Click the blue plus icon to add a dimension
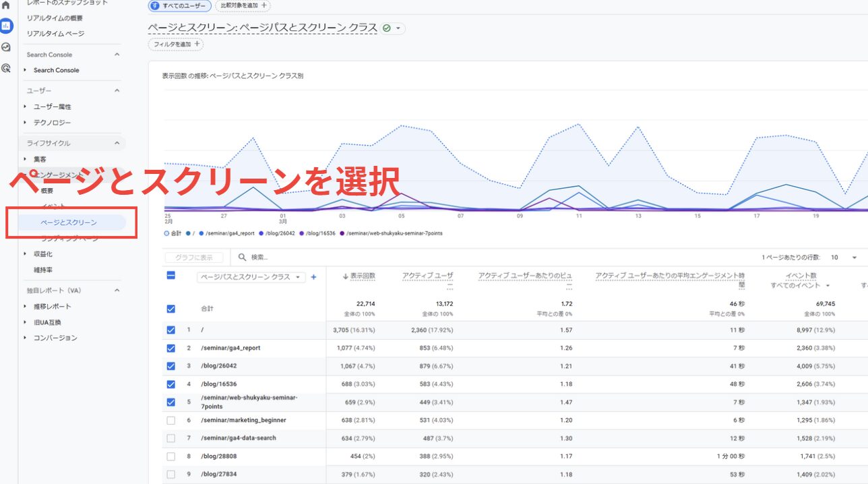The image size is (868, 484). pos(313,277)
